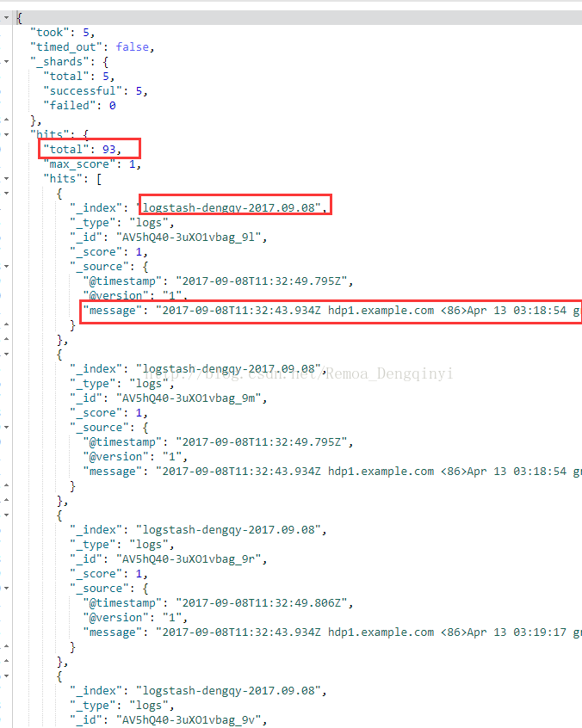Click the "_index" line above id AV5hQ40-3uXO1vbag_9r

[198, 530]
